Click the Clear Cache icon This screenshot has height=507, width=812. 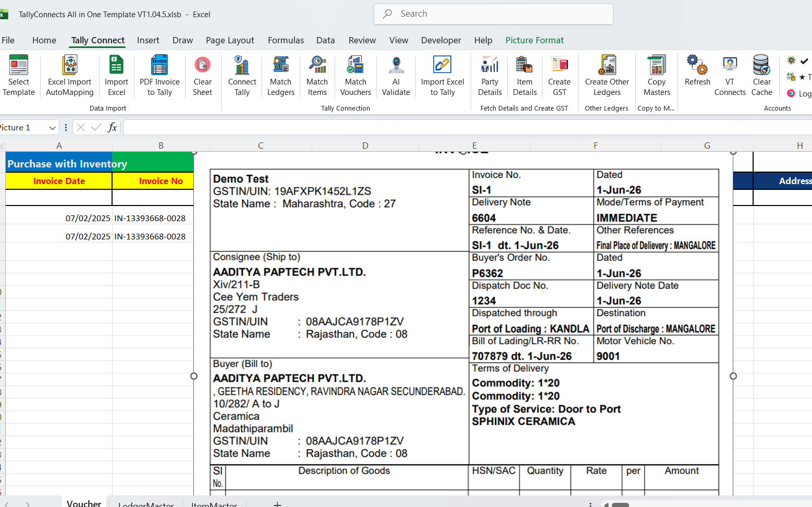761,65
